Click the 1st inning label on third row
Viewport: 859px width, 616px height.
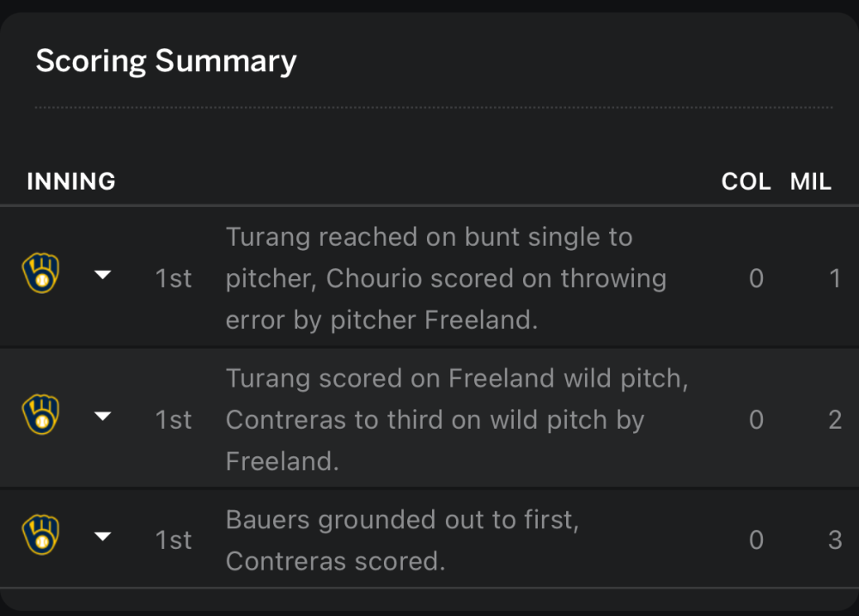coord(174,540)
